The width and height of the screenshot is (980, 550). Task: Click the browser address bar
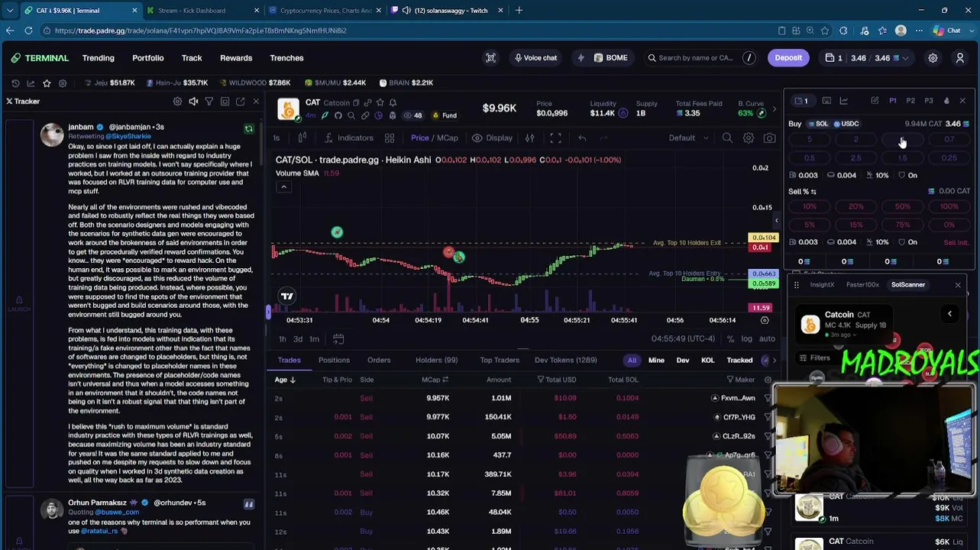[x=412, y=31]
